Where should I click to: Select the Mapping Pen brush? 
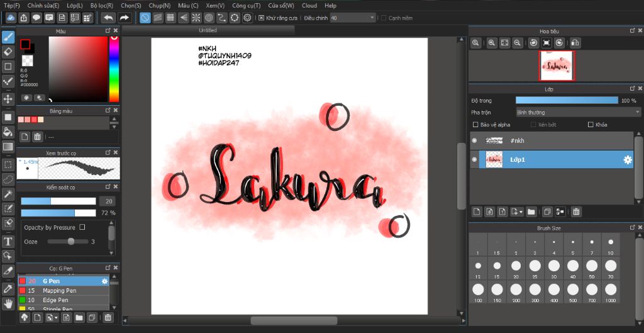click(x=64, y=291)
